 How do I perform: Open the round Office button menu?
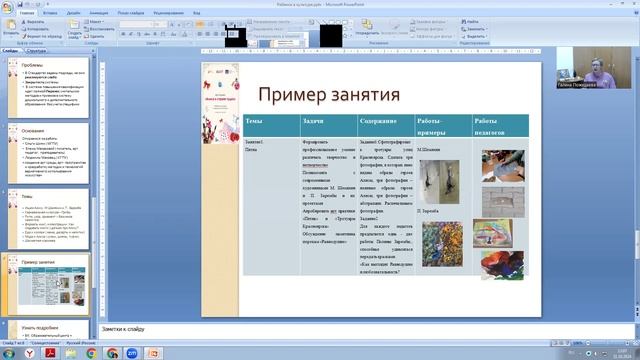[x=7, y=8]
